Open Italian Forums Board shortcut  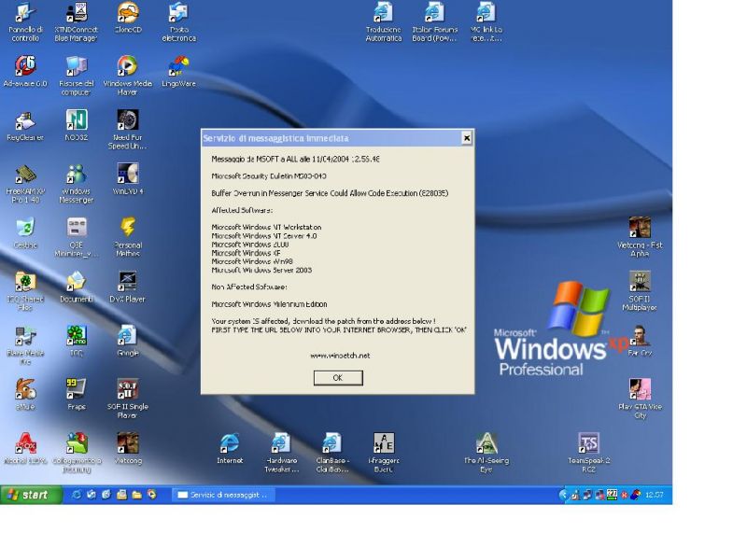click(434, 22)
